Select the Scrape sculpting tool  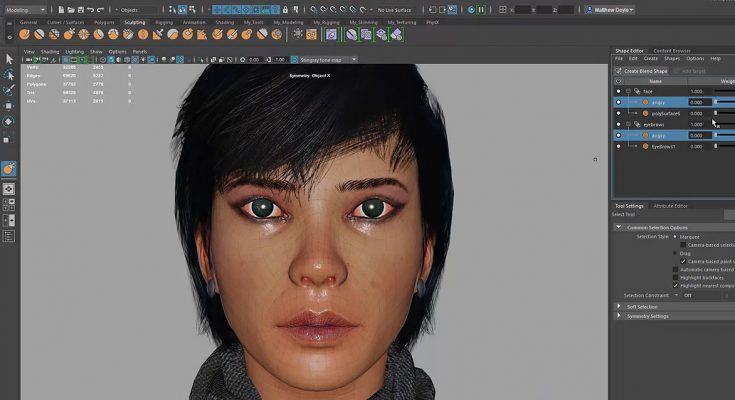(188, 34)
